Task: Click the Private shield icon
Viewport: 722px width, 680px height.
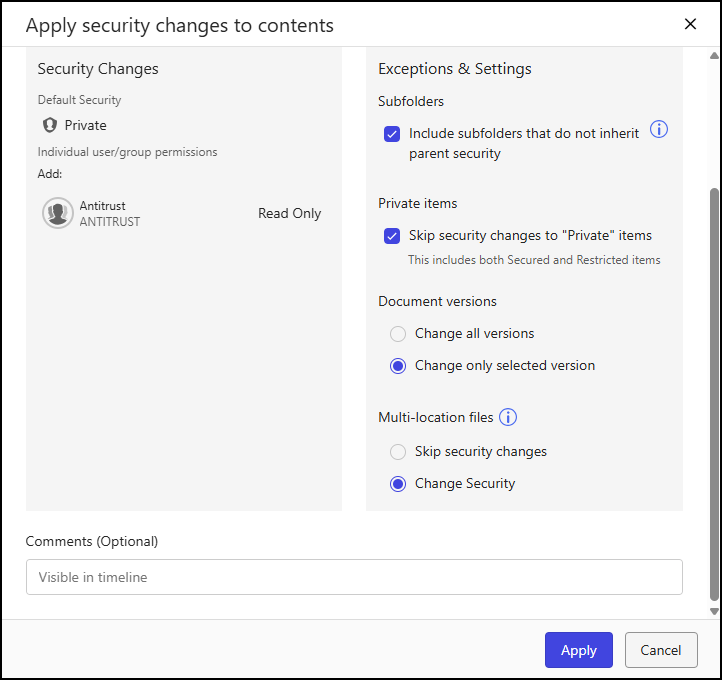Action: pyautogui.click(x=50, y=125)
